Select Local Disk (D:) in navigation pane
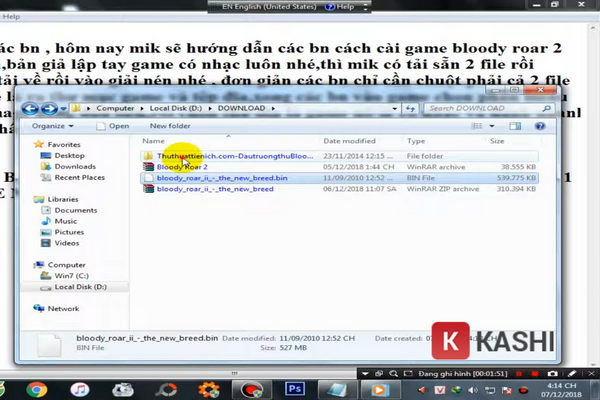The width and height of the screenshot is (600, 400). point(80,287)
